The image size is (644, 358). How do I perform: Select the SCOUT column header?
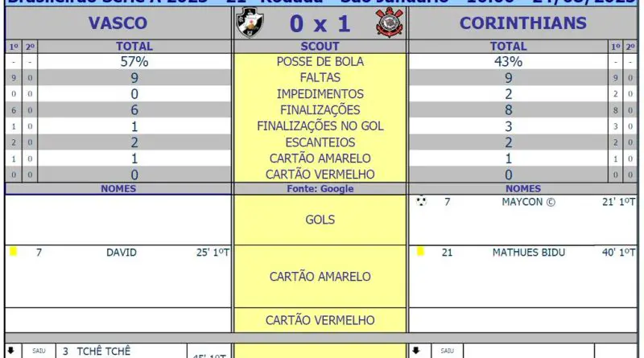(x=320, y=47)
